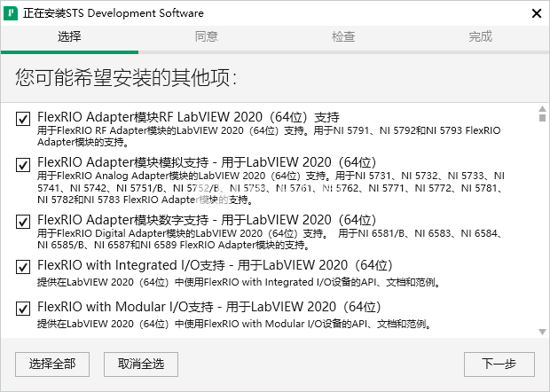Click the NI installer logo icon

tap(11, 13)
